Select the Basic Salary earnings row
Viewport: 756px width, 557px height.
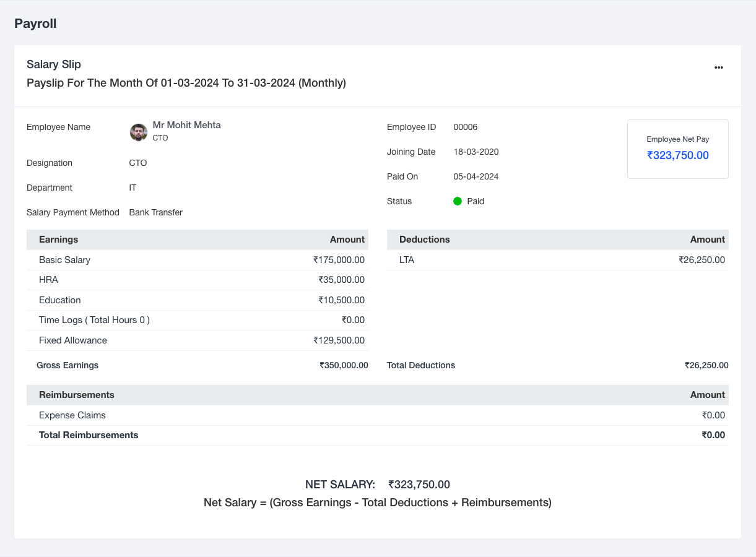tap(197, 260)
